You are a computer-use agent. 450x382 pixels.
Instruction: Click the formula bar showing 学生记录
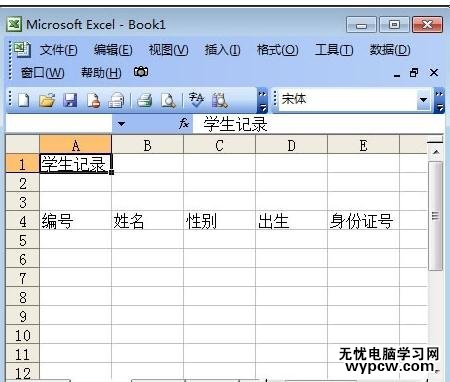tap(318, 124)
